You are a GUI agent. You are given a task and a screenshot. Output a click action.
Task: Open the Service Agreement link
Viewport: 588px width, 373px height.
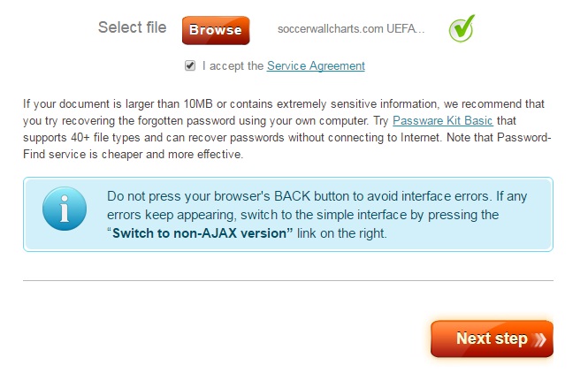(x=316, y=66)
